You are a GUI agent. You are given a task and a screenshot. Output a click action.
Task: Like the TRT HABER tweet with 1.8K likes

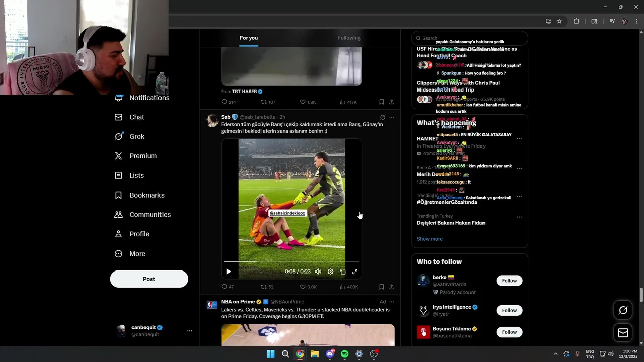click(x=308, y=102)
